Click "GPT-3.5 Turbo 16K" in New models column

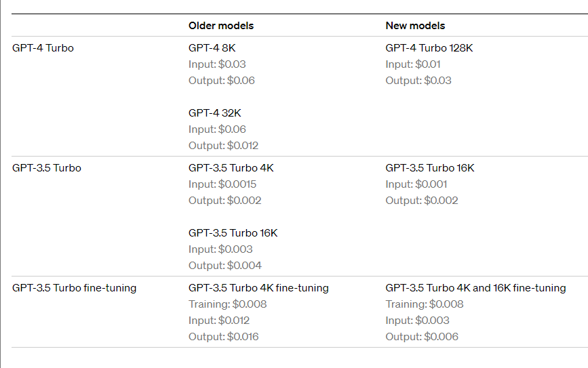430,168
